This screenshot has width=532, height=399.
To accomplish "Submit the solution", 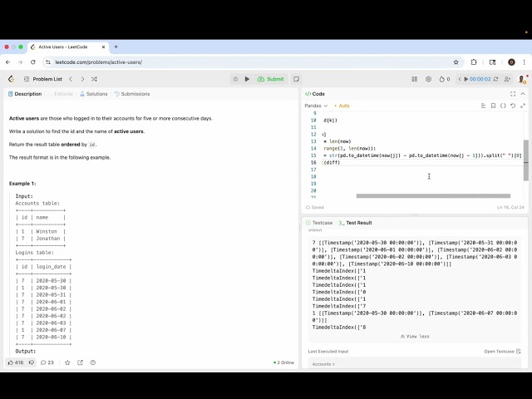I will 270,79.
